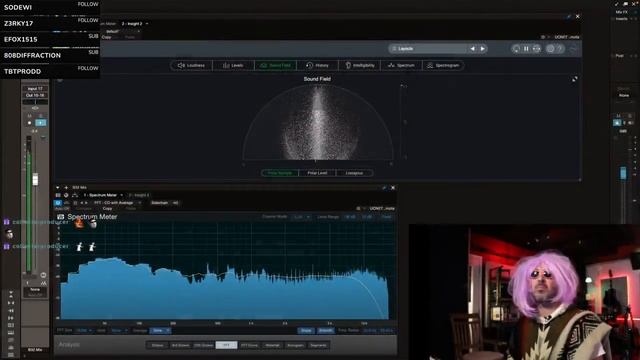Open the '2 - Insight 2' plugin selector dropdown

click(135, 24)
